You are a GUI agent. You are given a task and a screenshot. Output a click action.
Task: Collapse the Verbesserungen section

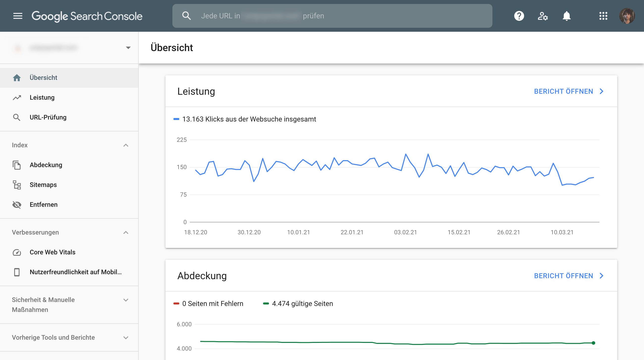[126, 232]
